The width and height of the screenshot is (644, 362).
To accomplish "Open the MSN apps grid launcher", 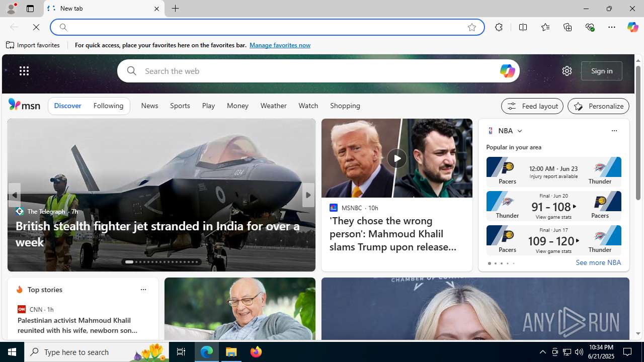I will tap(24, 71).
